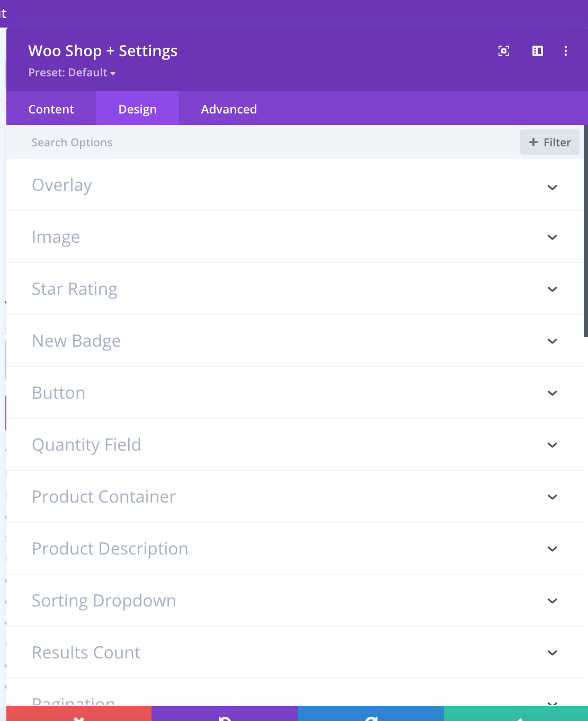Undo the last change in the bottom bar
This screenshot has height=721, width=588.
point(225,714)
